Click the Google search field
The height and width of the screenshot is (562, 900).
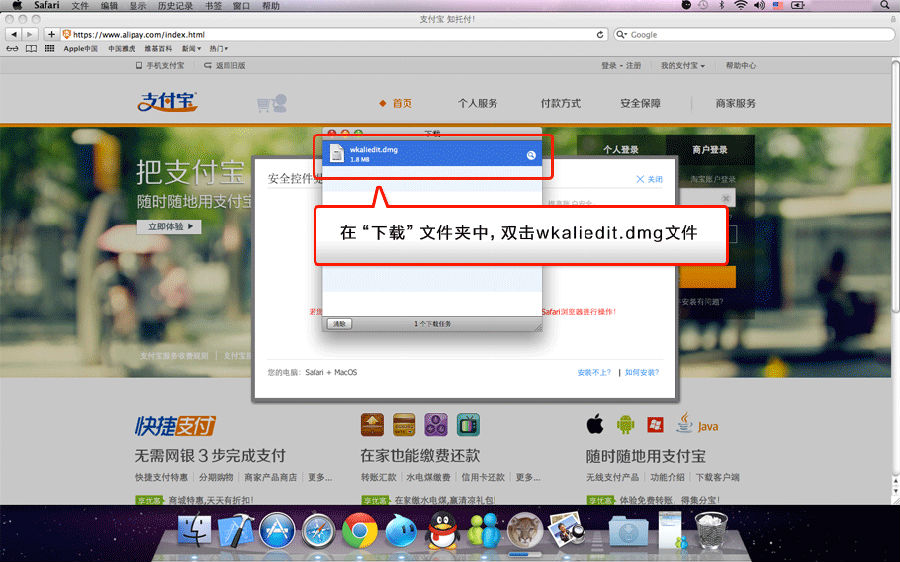tap(754, 34)
